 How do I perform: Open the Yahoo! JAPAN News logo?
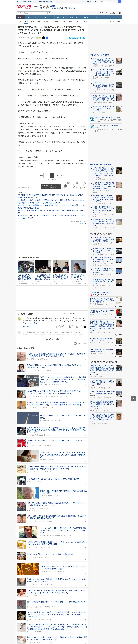pyautogui.click(x=28, y=7)
